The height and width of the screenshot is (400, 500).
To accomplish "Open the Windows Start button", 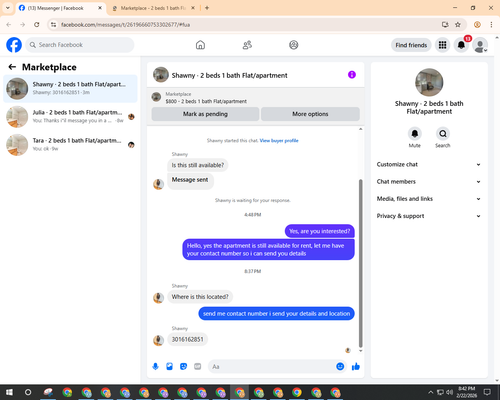I will 9,392.
